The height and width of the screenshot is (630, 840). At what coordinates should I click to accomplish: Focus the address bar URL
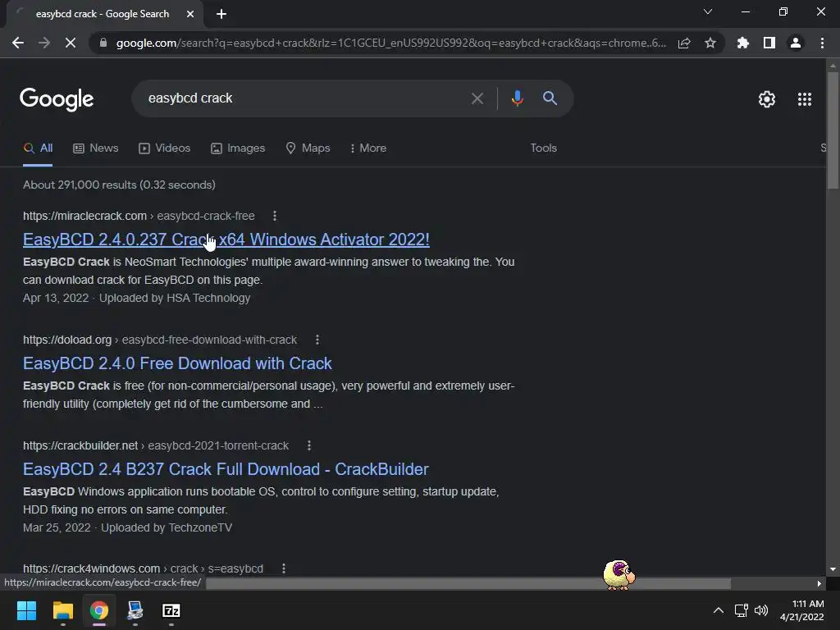click(391, 43)
